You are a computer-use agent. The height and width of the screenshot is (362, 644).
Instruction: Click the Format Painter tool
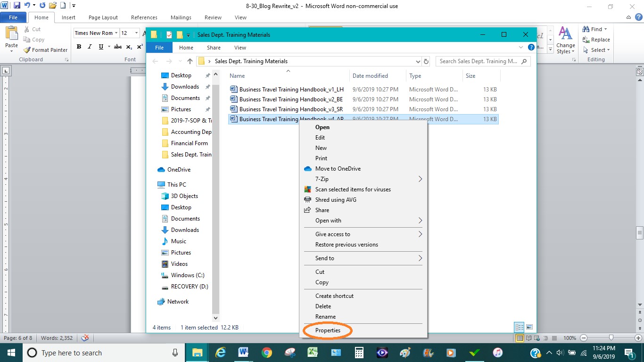point(46,50)
